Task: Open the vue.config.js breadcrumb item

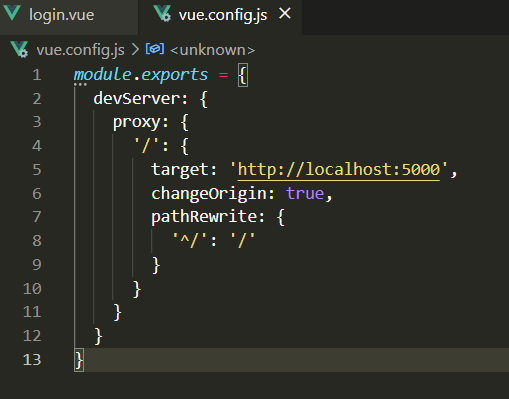Action: click(80, 50)
